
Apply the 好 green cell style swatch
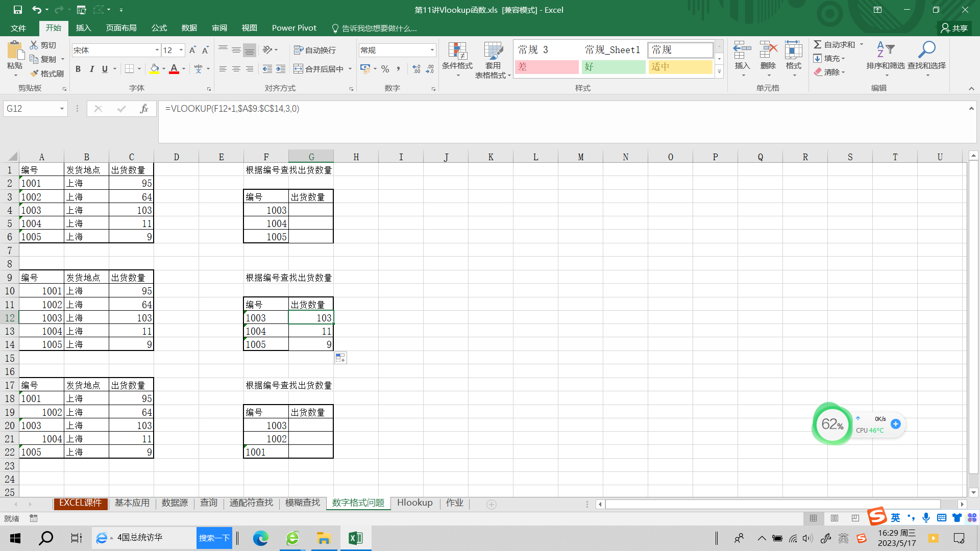click(x=613, y=67)
